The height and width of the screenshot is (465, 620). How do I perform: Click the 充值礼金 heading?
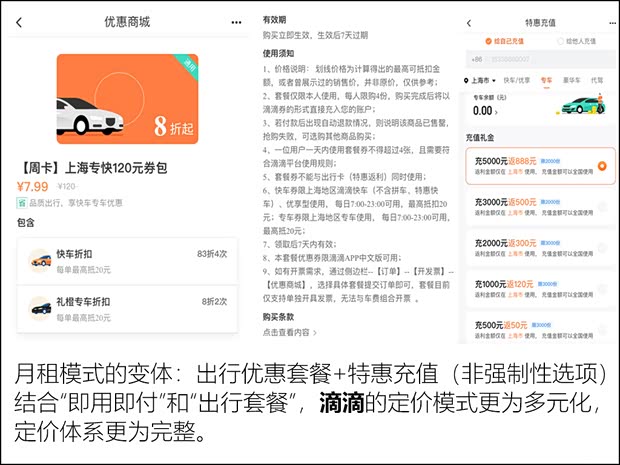(480, 138)
